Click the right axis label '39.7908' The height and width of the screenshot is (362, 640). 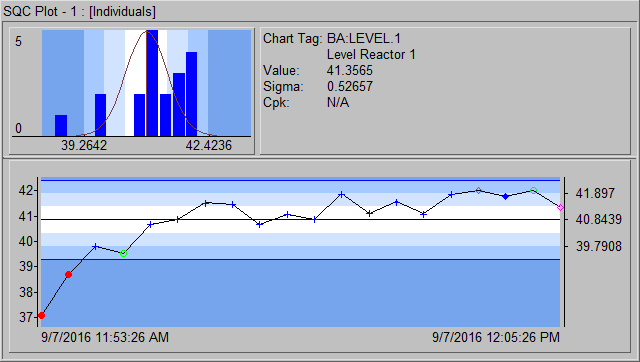(599, 247)
